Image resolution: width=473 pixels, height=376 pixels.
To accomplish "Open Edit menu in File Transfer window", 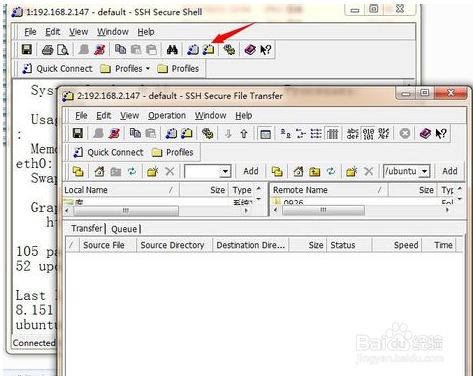I will pos(103,115).
